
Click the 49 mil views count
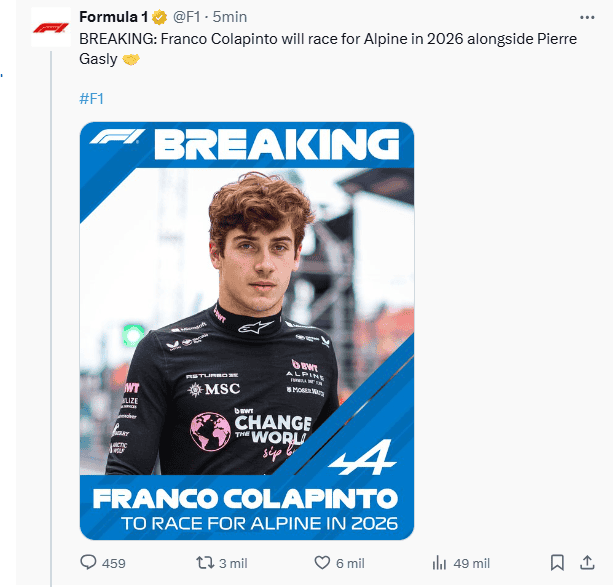tap(471, 563)
